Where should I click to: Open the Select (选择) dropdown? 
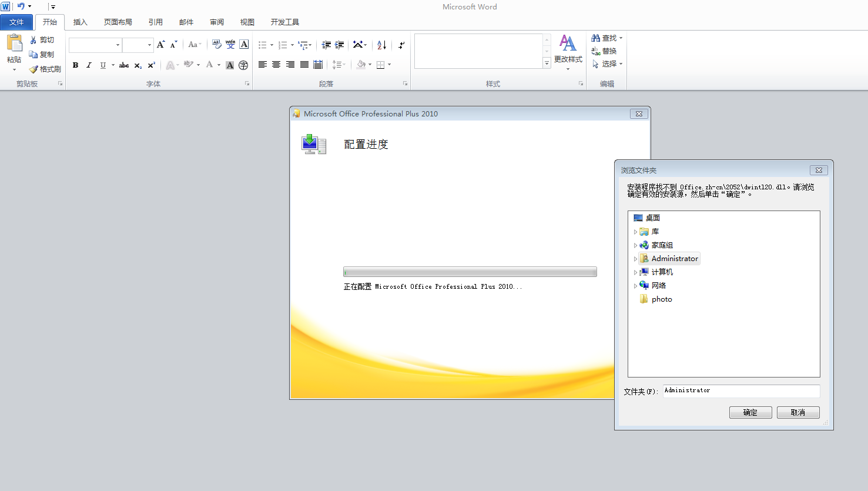coord(607,64)
